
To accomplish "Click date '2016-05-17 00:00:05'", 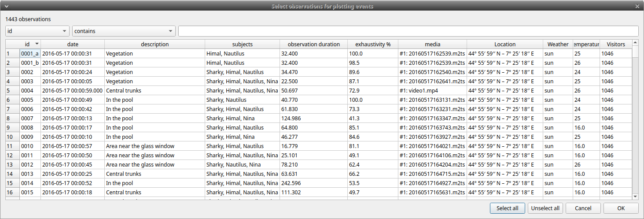I will click(73, 81).
